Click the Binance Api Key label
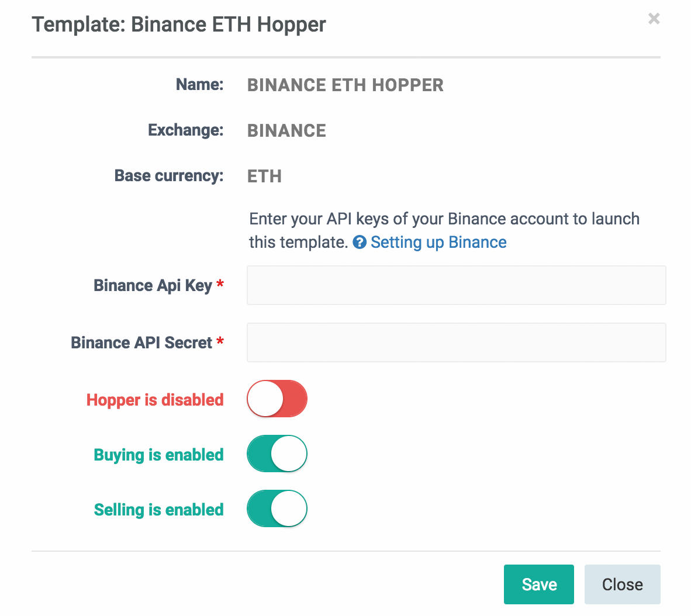691x616 pixels. pos(153,286)
